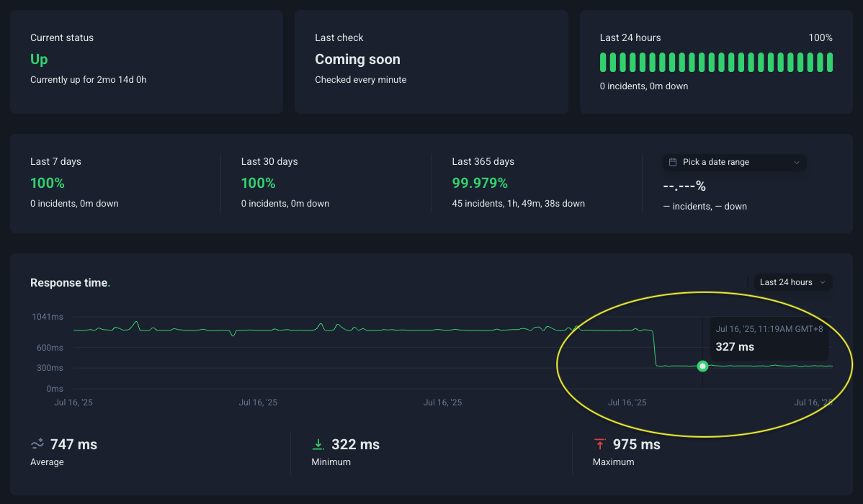This screenshot has height=504, width=863.
Task: Click the green minimum download-arrow icon
Action: click(318, 444)
